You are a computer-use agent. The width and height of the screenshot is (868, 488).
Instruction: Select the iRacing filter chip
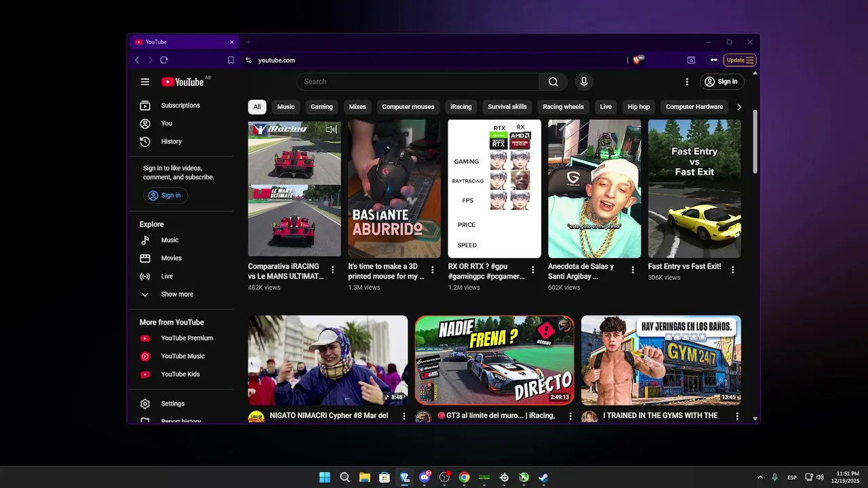(461, 107)
